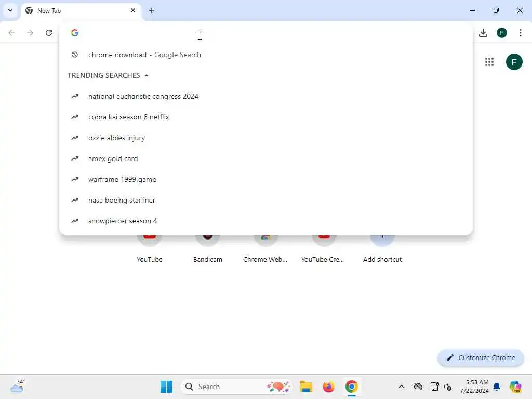Click the Google logo in omnibox
Viewport: 532px width, 399px height.
(75, 33)
